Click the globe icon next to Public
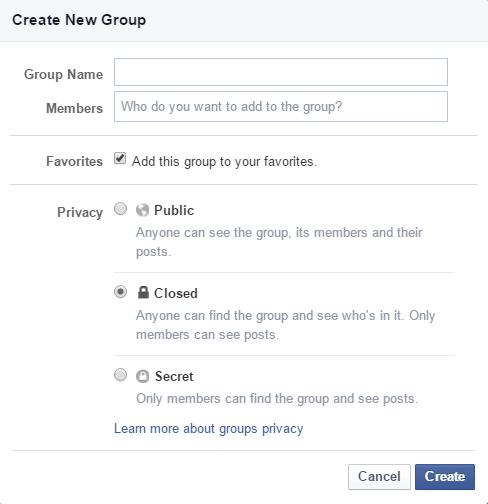 pyautogui.click(x=142, y=210)
